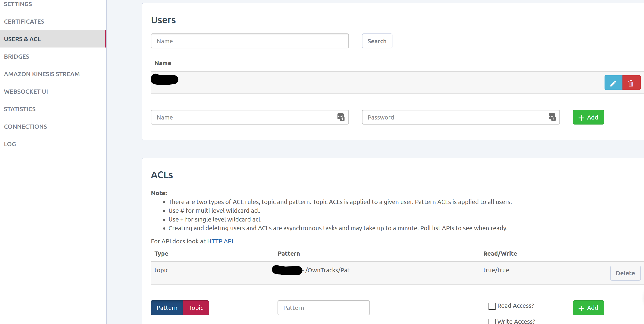The image size is (644, 324).
Task: Click the Search users button
Action: point(377,41)
